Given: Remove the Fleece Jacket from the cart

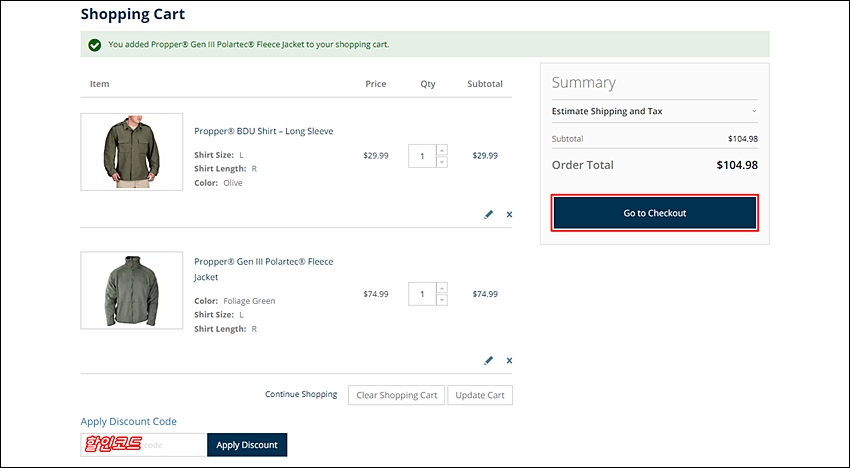Looking at the screenshot, I should [x=509, y=360].
